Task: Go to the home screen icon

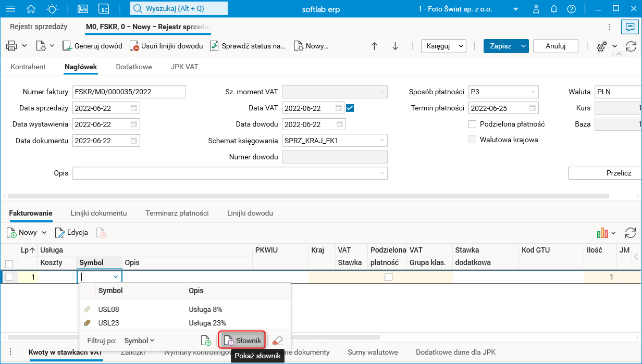Action: (31, 9)
